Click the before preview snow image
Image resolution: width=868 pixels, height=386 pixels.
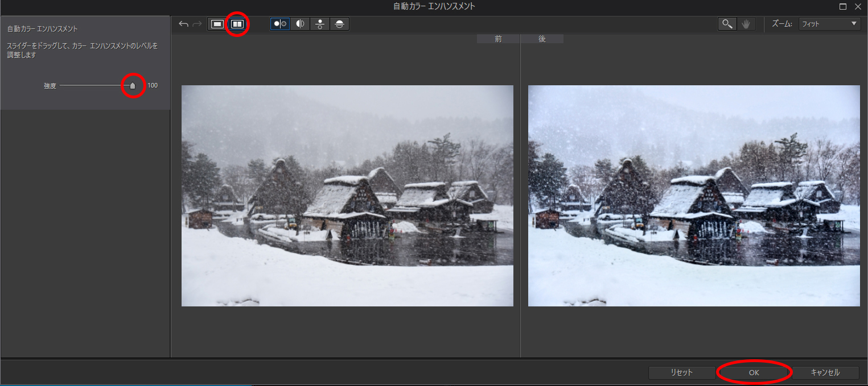point(347,196)
